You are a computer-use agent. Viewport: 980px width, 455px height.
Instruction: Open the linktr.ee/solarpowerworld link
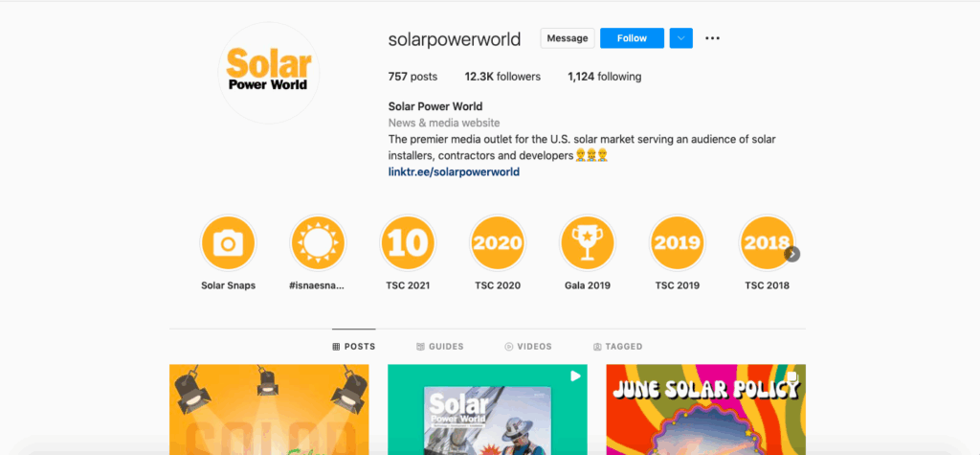tap(454, 171)
